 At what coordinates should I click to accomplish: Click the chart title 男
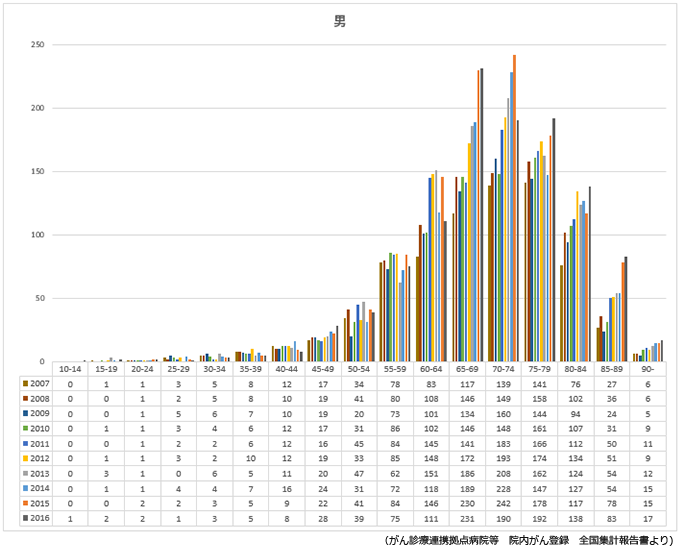click(340, 22)
